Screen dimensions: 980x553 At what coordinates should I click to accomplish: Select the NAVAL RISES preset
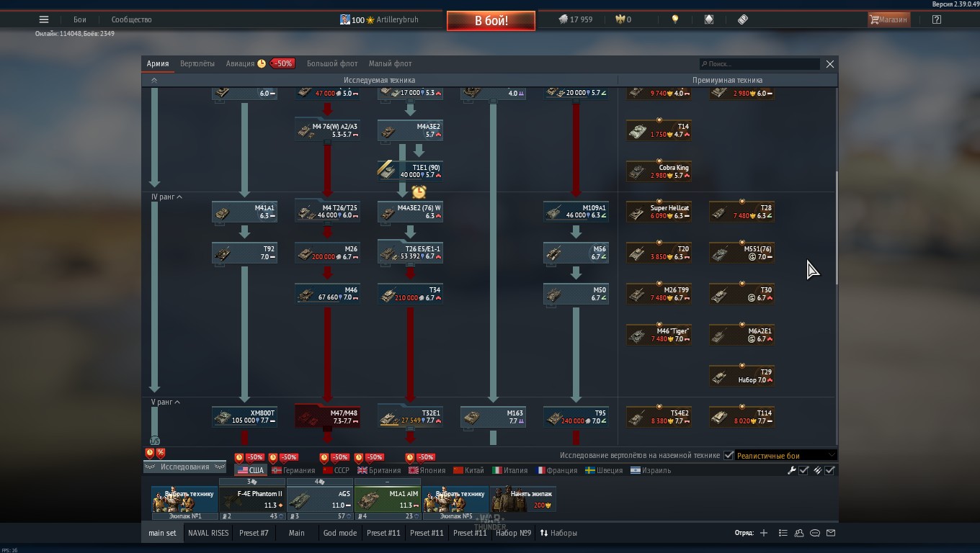208,533
